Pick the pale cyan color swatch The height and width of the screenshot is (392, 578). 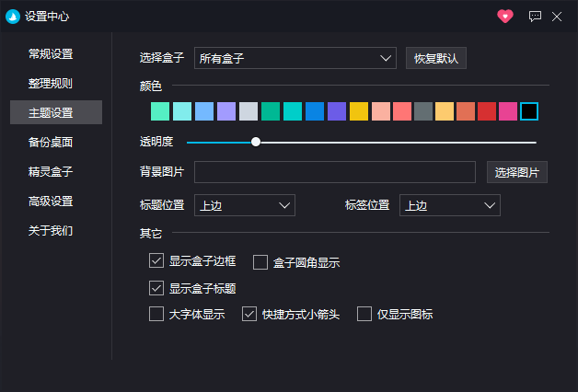pyautogui.click(x=182, y=111)
